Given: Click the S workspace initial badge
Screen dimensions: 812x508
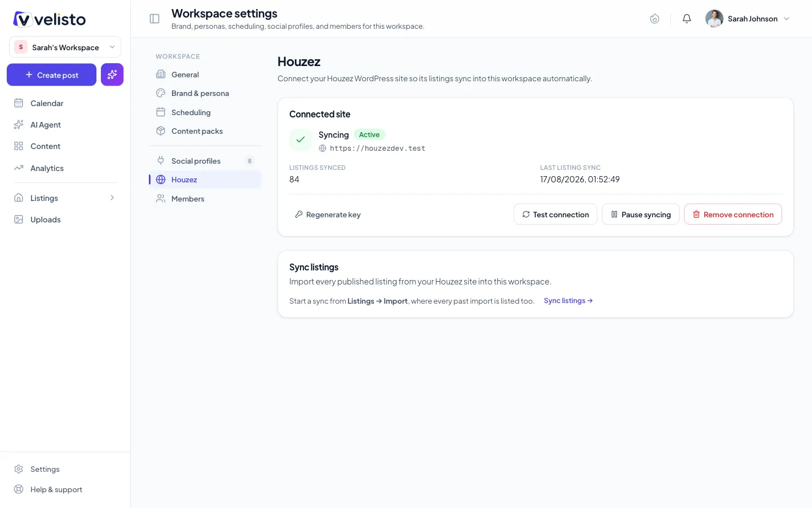Looking at the screenshot, I should [x=21, y=47].
